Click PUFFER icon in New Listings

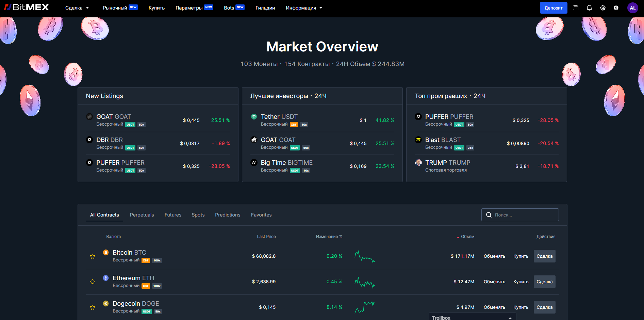pyautogui.click(x=89, y=162)
